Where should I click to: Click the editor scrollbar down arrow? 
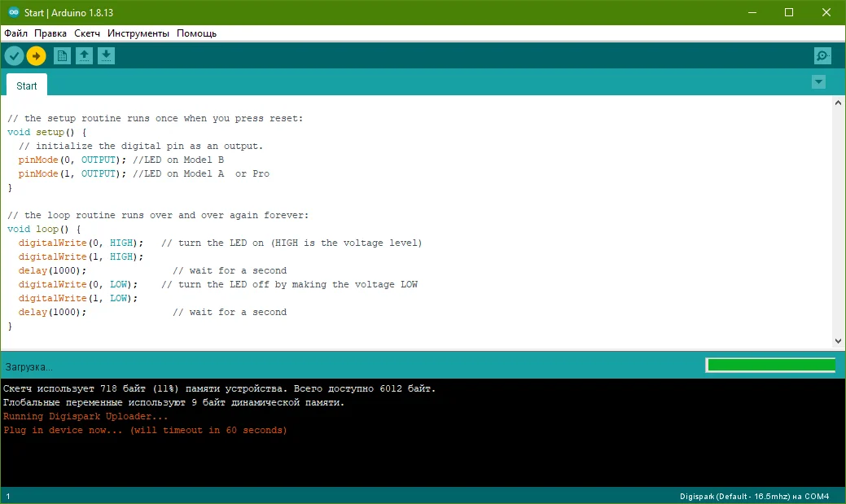[838, 340]
